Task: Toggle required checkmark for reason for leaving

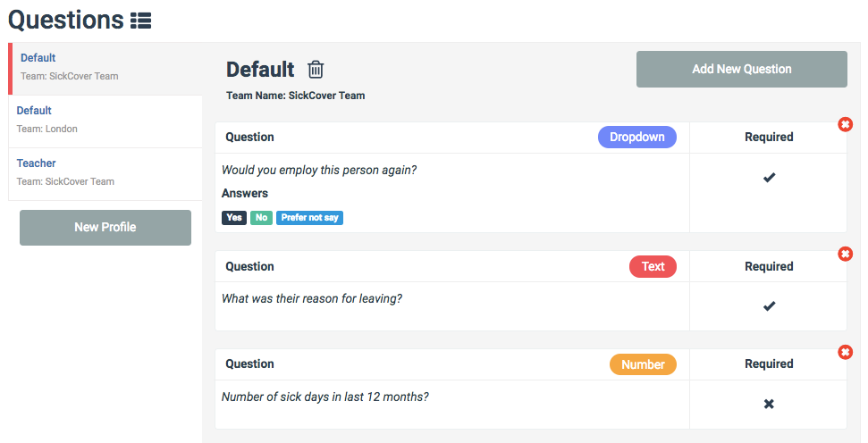Action: (769, 306)
